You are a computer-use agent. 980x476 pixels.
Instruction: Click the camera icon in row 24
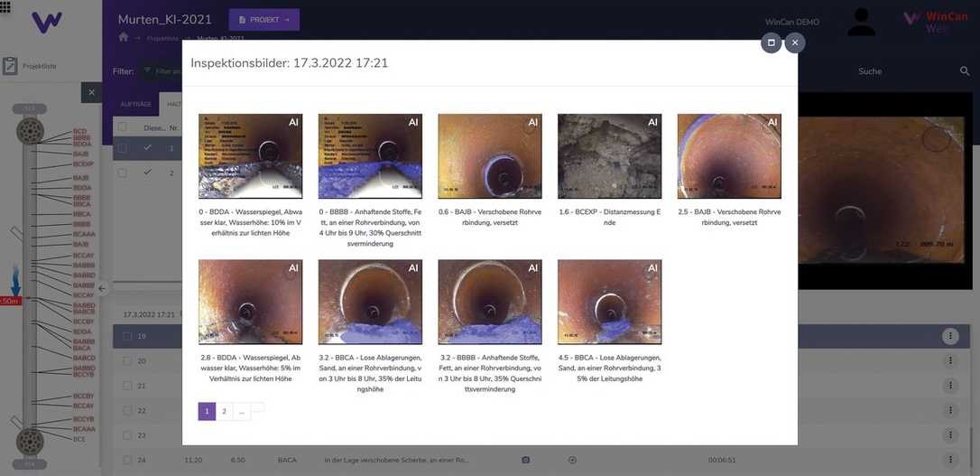[x=525, y=460]
